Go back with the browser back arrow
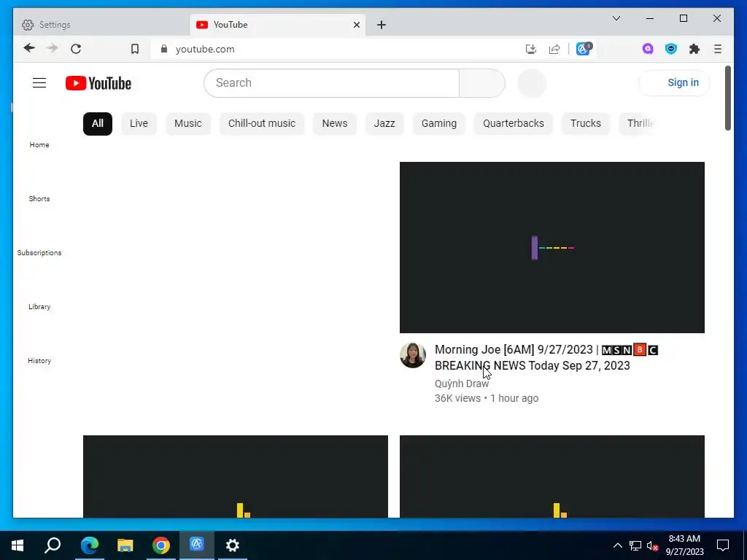The height and width of the screenshot is (560, 747). pos(29,48)
